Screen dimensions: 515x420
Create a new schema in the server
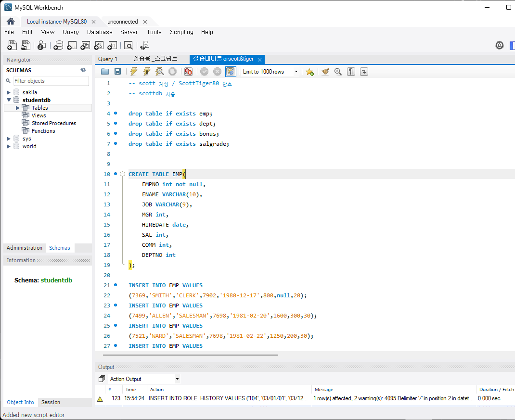click(58, 45)
